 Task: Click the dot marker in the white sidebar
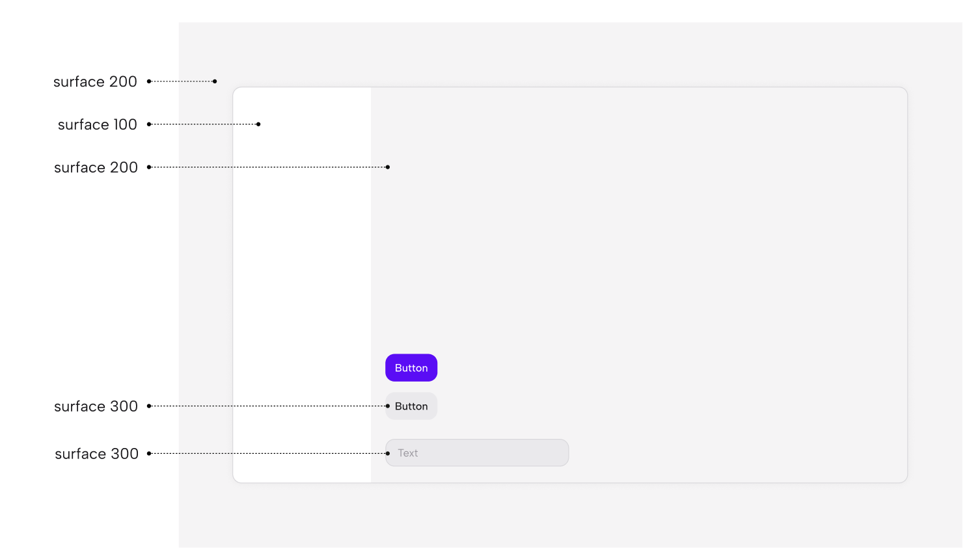tap(258, 124)
